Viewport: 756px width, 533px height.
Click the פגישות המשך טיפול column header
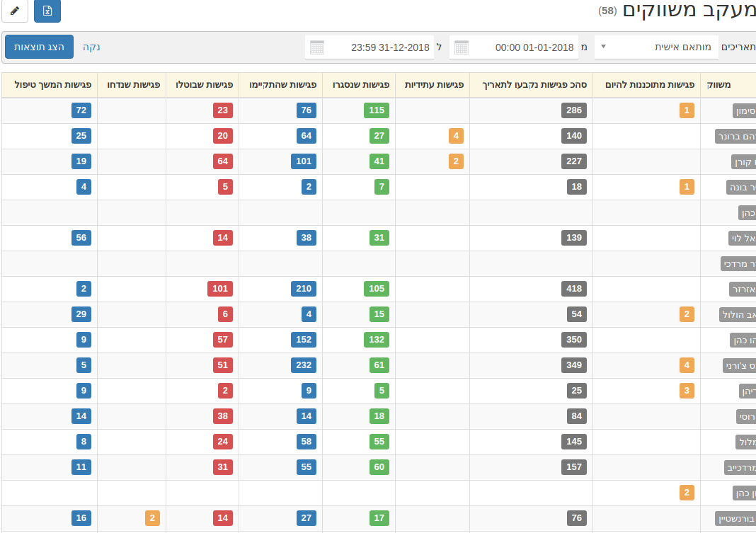pyautogui.click(x=50, y=84)
